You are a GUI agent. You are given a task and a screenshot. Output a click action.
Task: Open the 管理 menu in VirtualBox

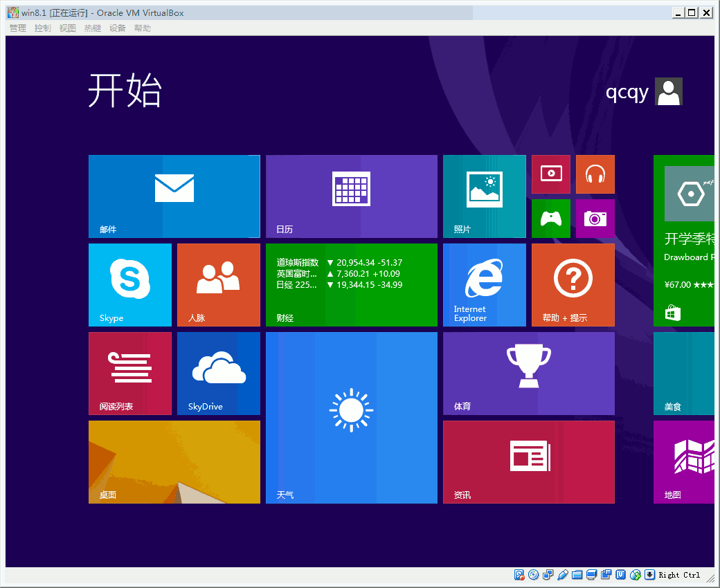(18, 28)
